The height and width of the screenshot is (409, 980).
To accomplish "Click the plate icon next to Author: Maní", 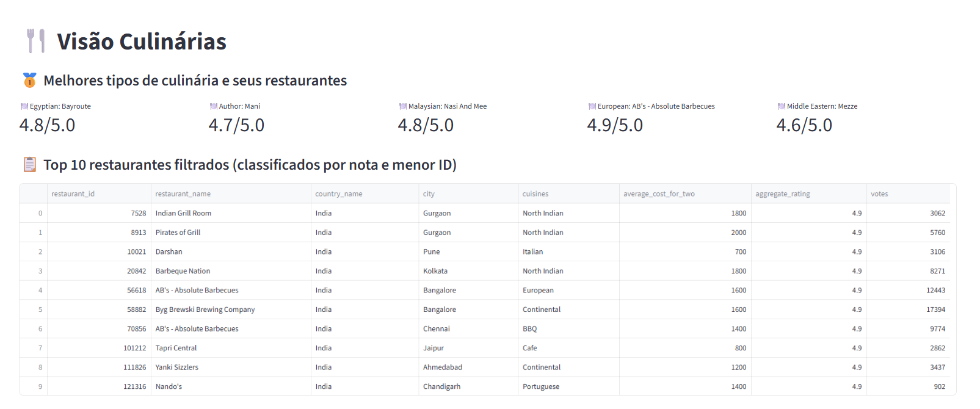I will 214,106.
